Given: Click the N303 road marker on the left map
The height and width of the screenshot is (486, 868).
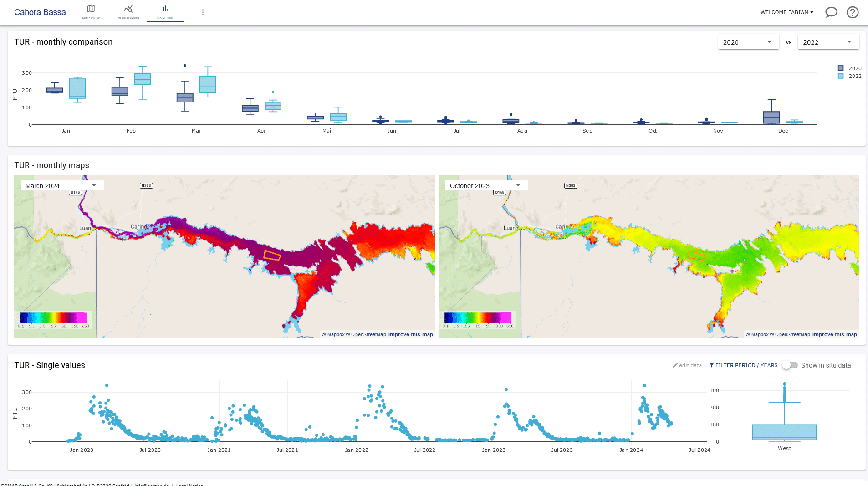Looking at the screenshot, I should click(146, 185).
